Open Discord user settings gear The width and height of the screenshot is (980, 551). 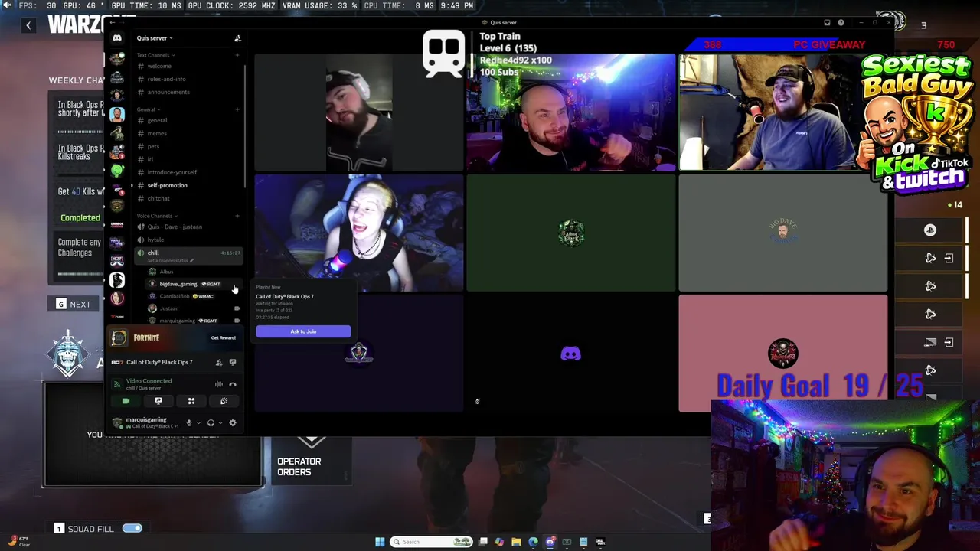coord(233,422)
